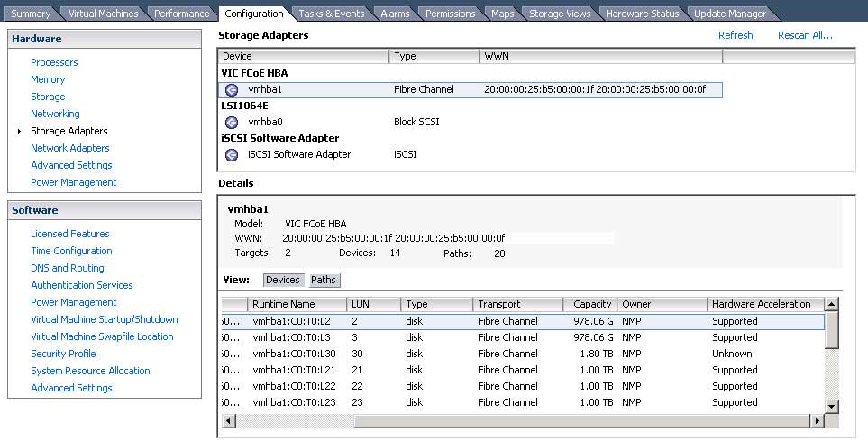Click the Refresh link
This screenshot has width=868, height=442.
tap(736, 35)
